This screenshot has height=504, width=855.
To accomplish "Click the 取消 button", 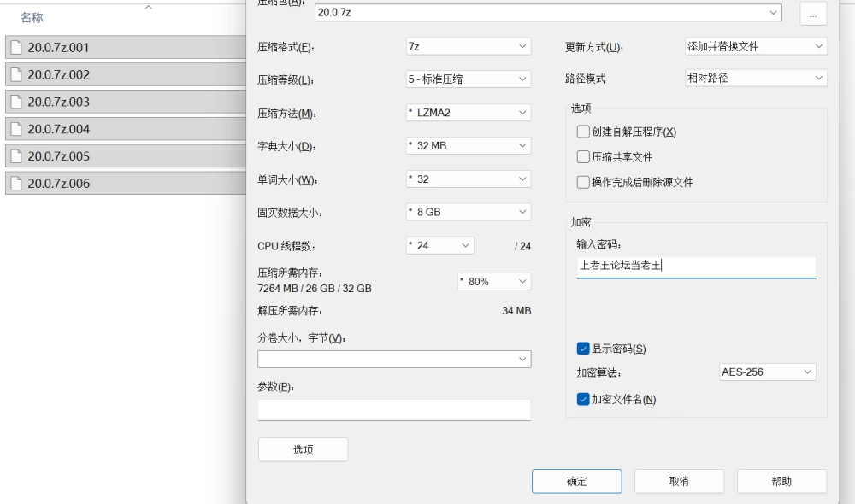I will point(680,481).
